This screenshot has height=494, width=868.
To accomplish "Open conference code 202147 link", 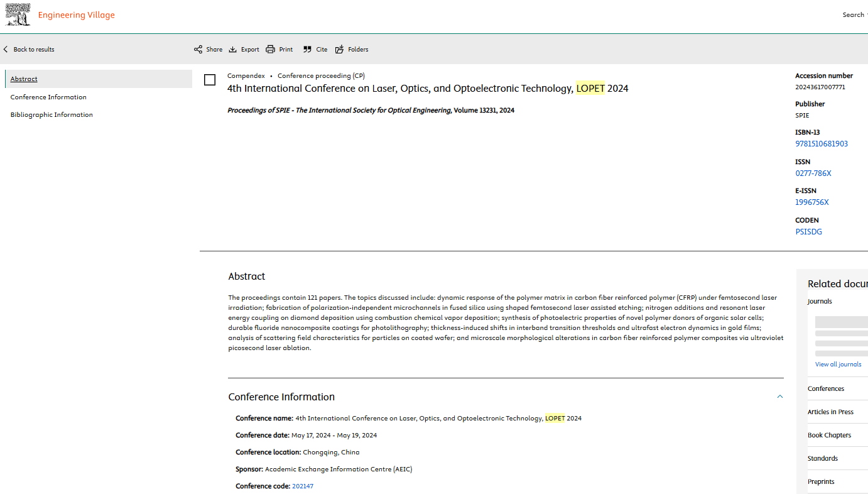I will [x=302, y=486].
